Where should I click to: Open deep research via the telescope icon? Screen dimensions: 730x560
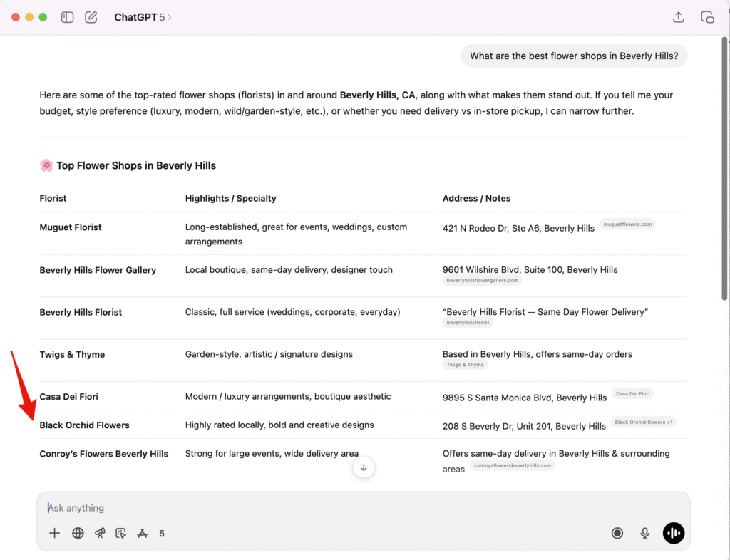[100, 532]
